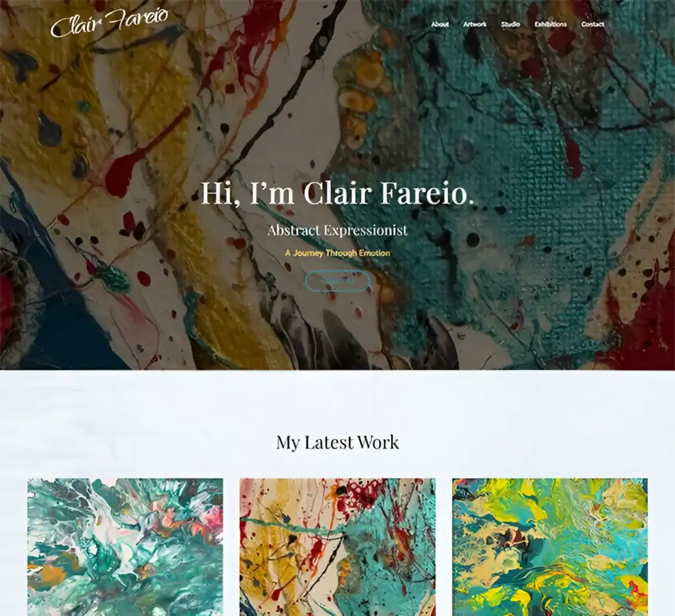Click the 'My Latest Work' section heading
The height and width of the screenshot is (616, 675).
click(x=337, y=443)
